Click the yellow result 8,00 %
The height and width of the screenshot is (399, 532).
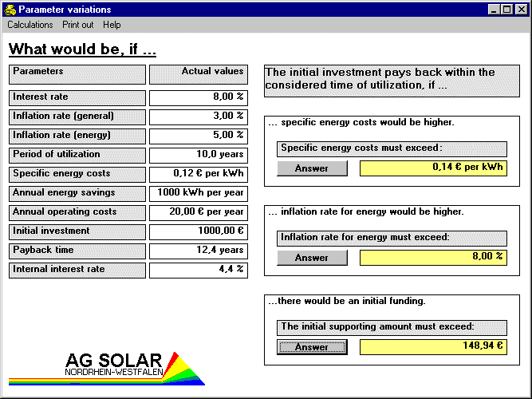[433, 258]
